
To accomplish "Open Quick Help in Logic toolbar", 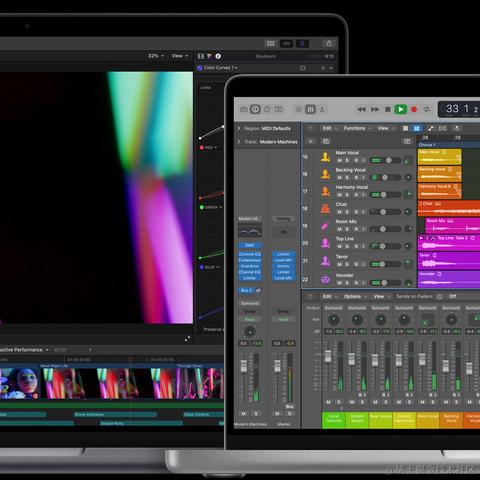I will click(267, 109).
